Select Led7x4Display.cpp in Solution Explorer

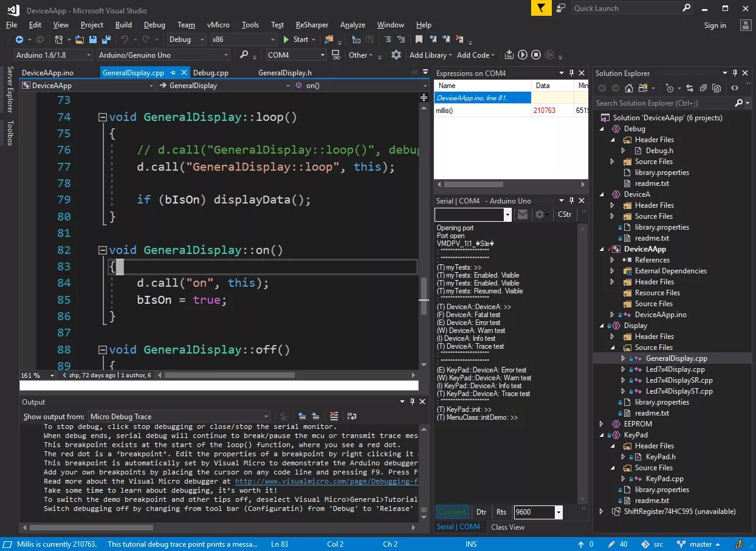[675, 369]
